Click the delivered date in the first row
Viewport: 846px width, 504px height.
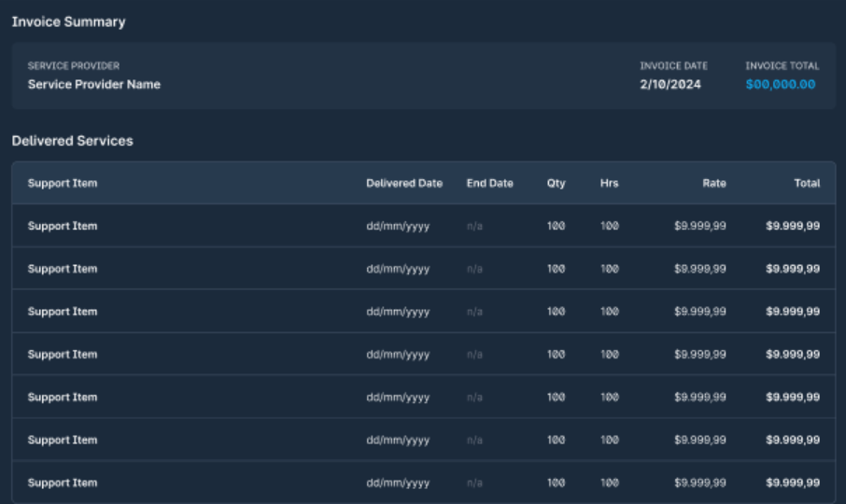pyautogui.click(x=398, y=226)
